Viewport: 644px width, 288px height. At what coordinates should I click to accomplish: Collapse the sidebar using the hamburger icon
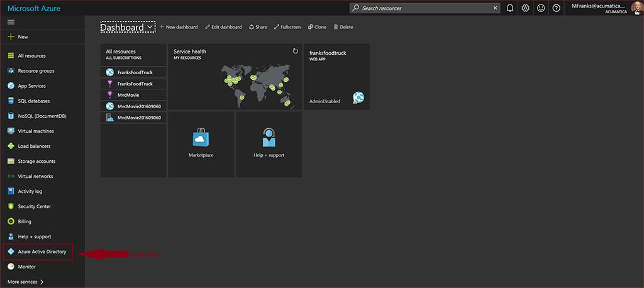pyautogui.click(x=11, y=22)
